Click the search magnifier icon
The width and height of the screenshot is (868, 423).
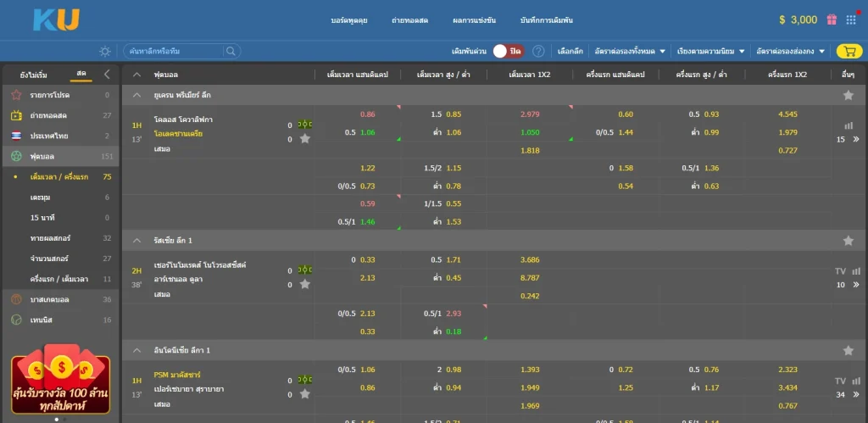[x=231, y=52]
